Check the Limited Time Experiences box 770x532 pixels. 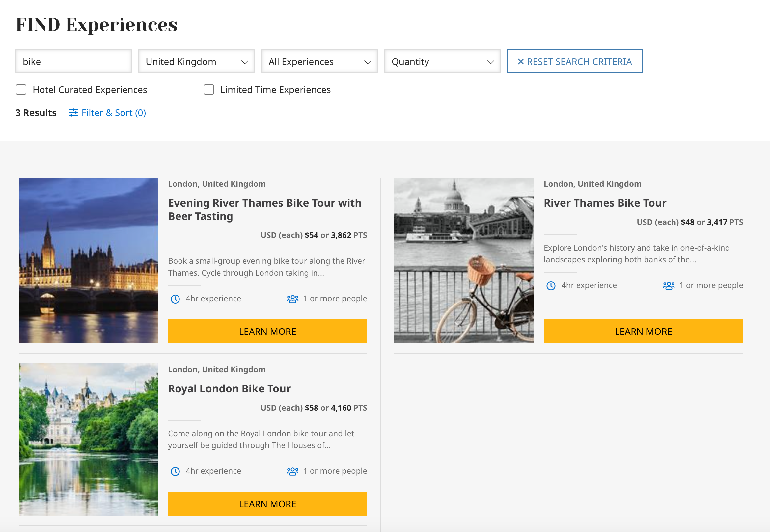click(x=209, y=90)
